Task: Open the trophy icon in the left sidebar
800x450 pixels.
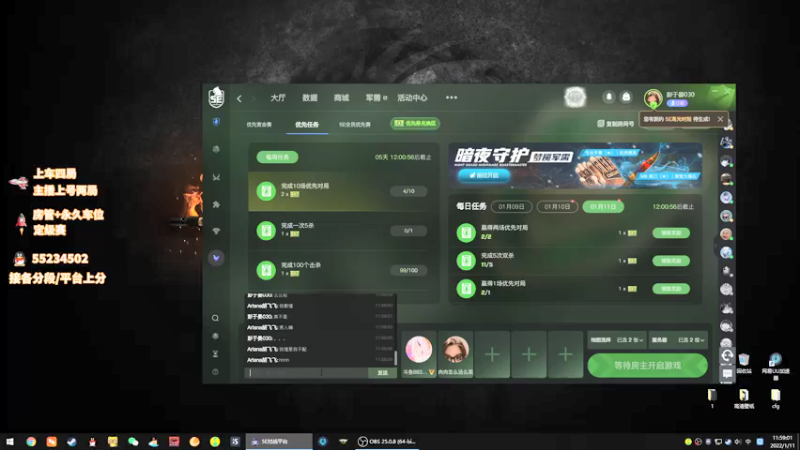Action: click(216, 231)
